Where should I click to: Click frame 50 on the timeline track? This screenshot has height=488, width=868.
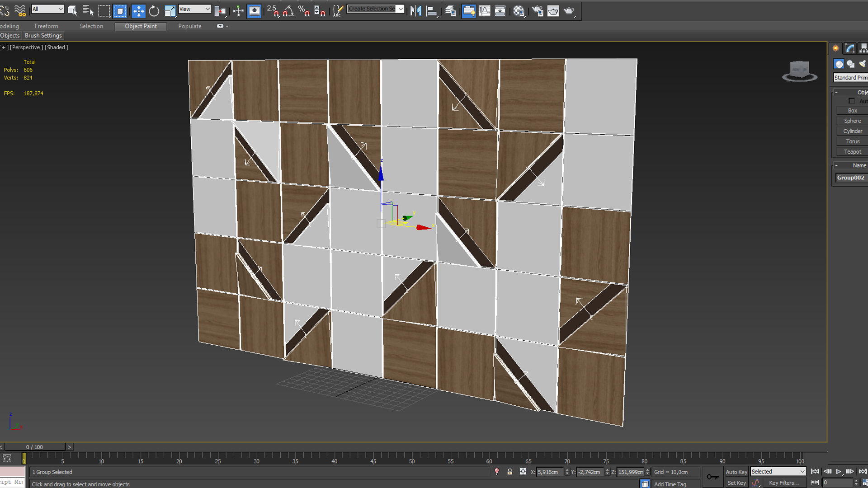(x=411, y=458)
